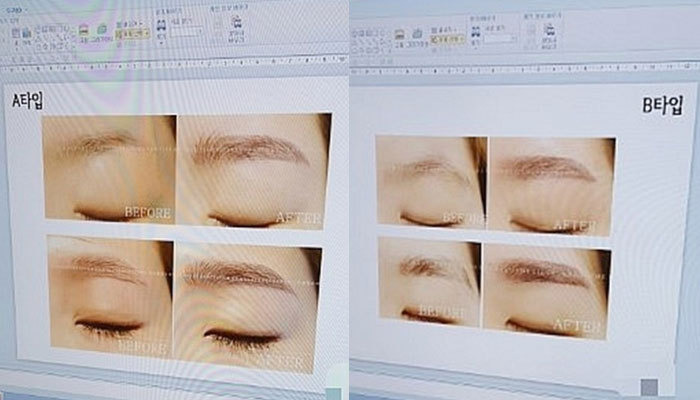The width and height of the screenshot is (700, 400).
Task: Click the binoculars Find icon in B타입 window
Action: [x=476, y=32]
